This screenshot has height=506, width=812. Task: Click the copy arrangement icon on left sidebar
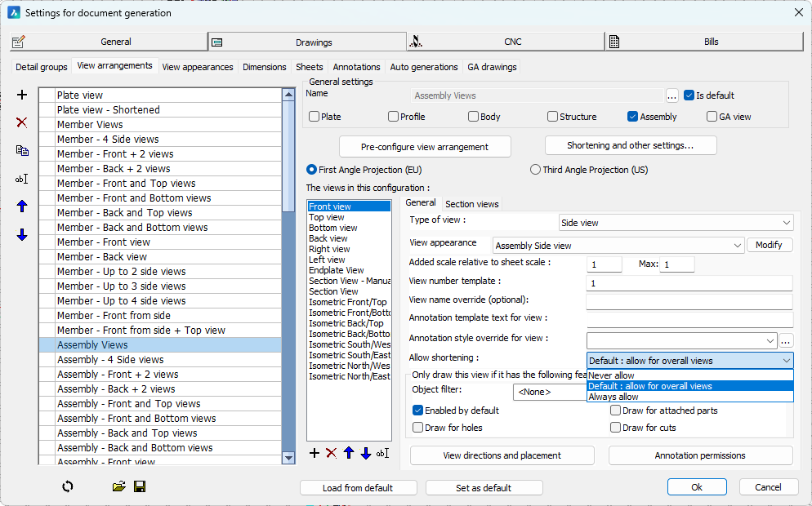22,150
